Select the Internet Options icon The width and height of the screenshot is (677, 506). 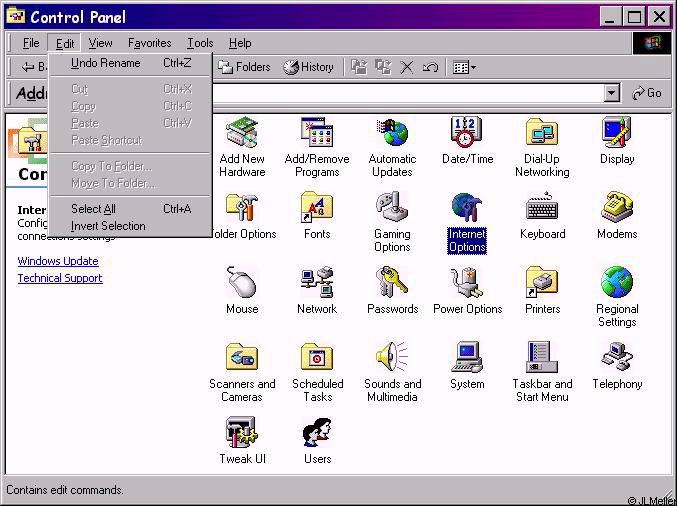click(x=466, y=207)
